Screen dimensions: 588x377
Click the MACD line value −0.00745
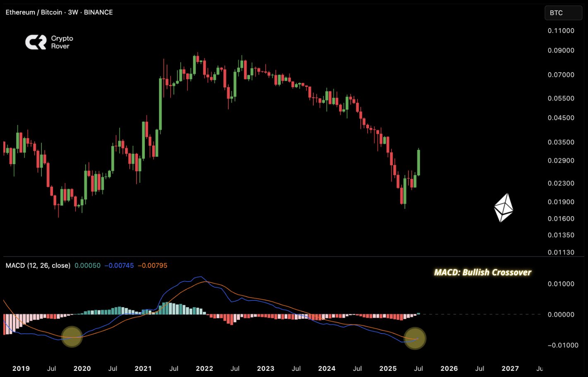119,265
